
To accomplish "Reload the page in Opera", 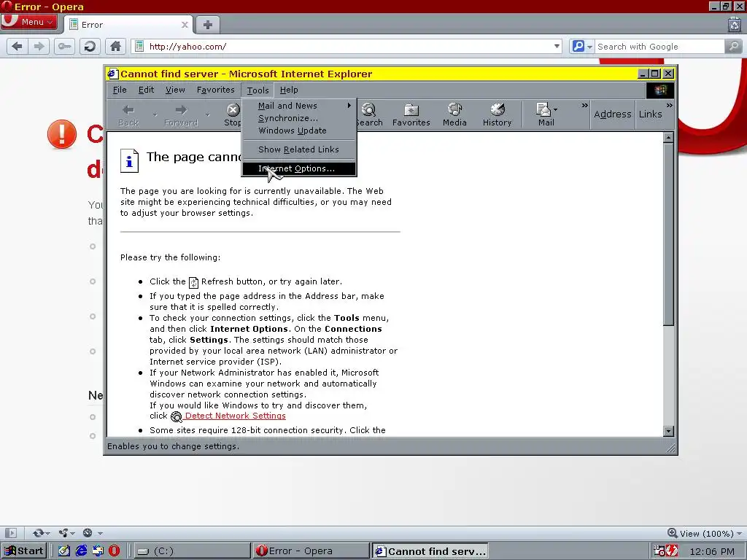I will pyautogui.click(x=90, y=47).
